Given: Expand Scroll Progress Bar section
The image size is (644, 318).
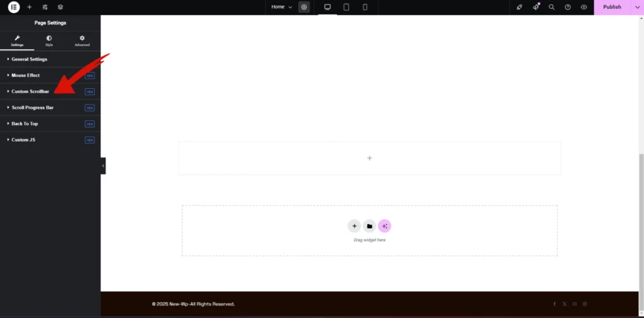Looking at the screenshot, I should click(x=50, y=108).
